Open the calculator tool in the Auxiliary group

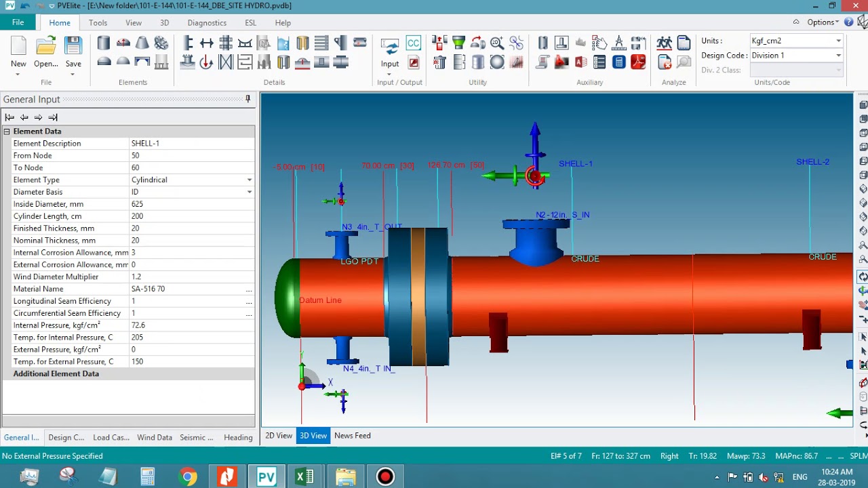[619, 62]
